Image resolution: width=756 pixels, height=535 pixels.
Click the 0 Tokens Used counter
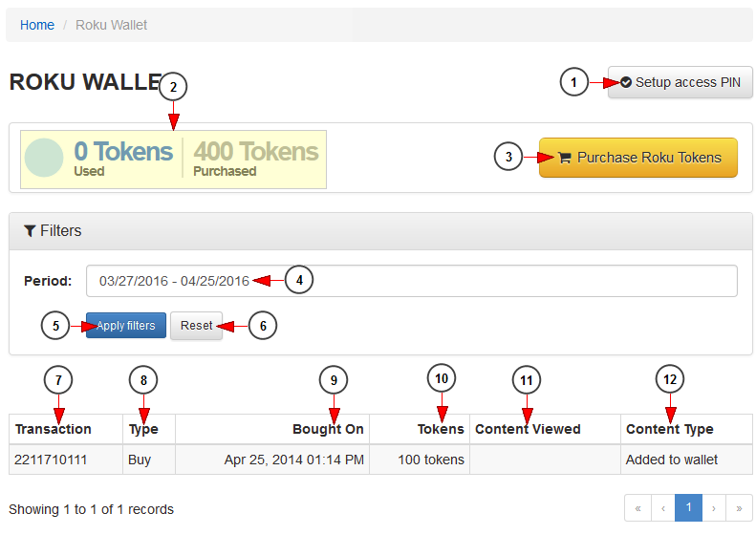pos(123,158)
